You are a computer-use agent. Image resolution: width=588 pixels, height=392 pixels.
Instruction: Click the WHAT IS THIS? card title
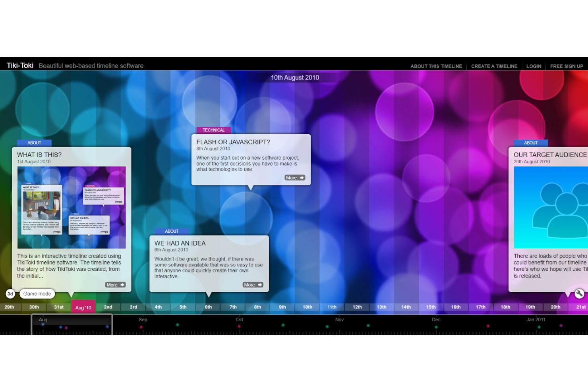click(39, 155)
